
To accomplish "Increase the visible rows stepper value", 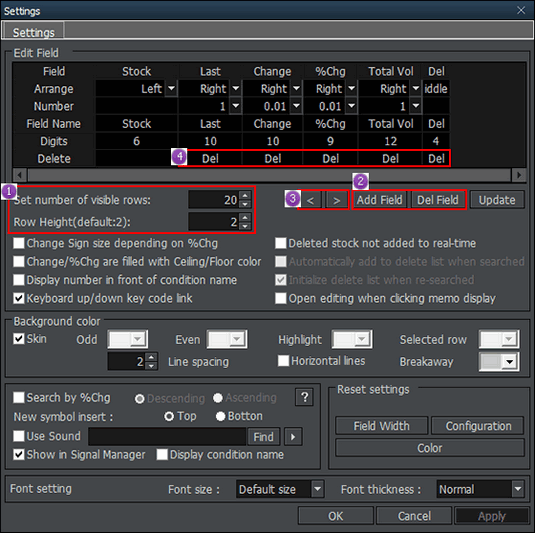I will point(245,195).
